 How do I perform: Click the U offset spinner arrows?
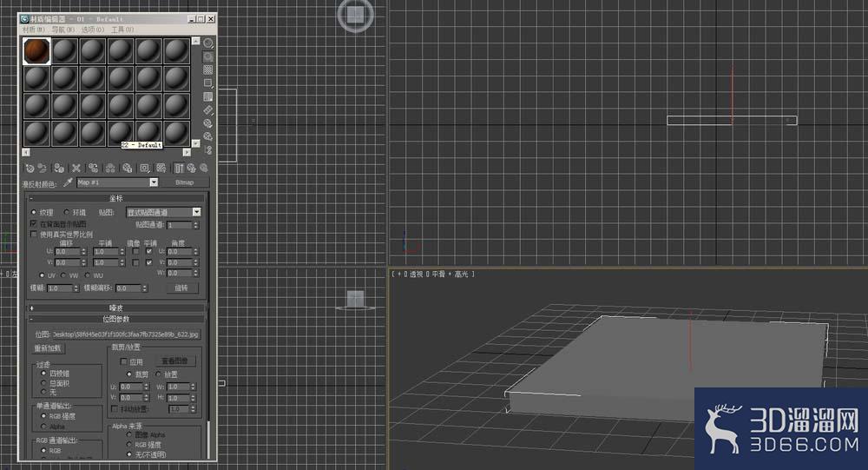84,252
